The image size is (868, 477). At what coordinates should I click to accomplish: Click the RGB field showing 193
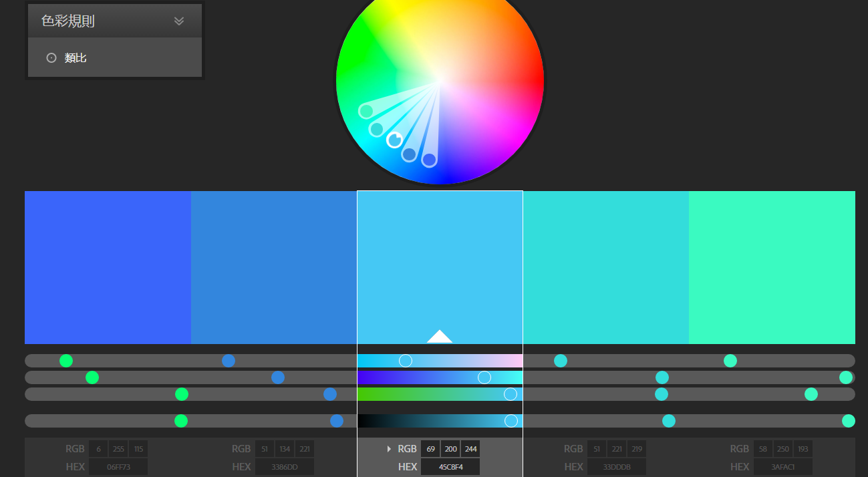tap(803, 449)
